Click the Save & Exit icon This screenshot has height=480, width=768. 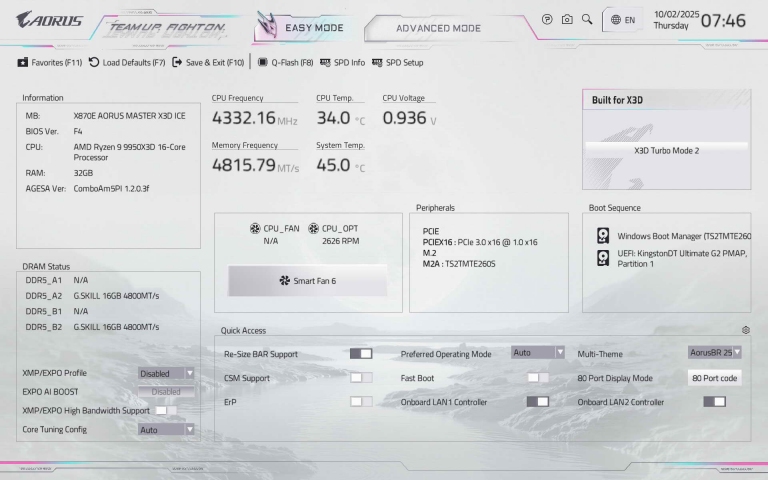[178, 62]
